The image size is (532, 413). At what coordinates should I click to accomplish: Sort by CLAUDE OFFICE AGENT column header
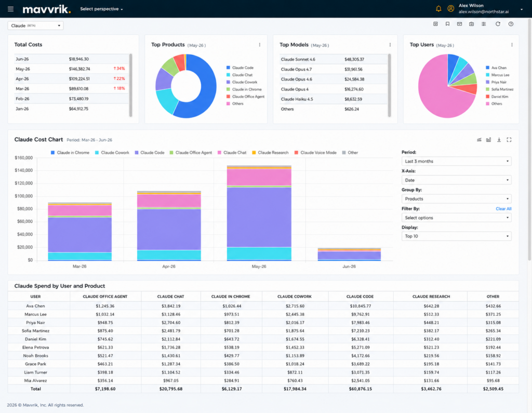tap(105, 297)
